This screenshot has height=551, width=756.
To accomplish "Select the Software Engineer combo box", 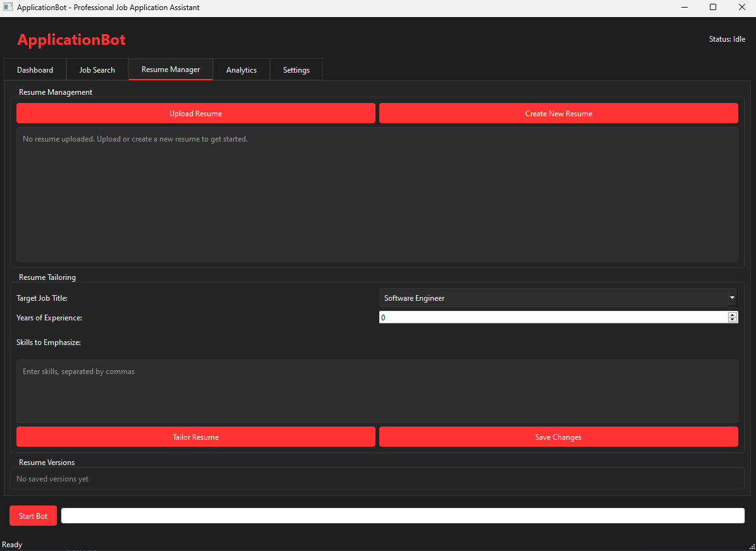I will pos(558,298).
